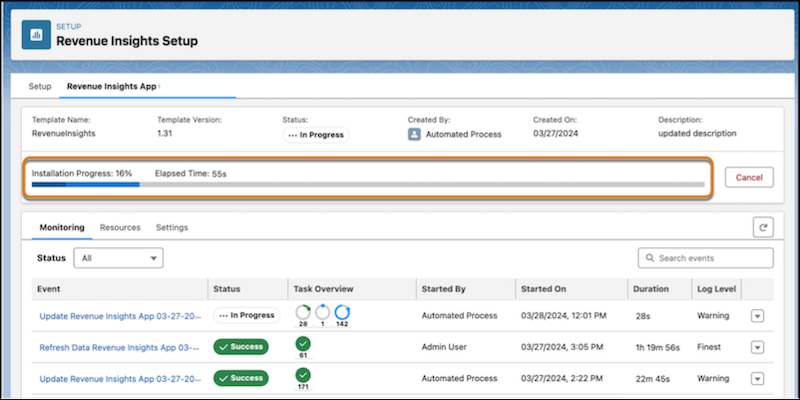The height and width of the screenshot is (400, 800).
Task: Click the updated description text
Action: click(x=697, y=134)
